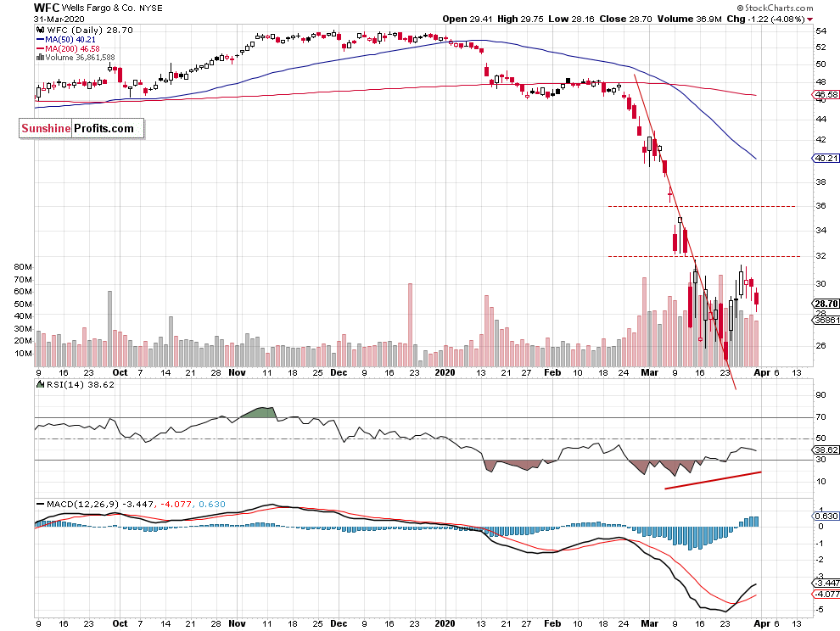Click the Volume 36.9M header value
The height and width of the screenshot is (631, 840).
(x=690, y=19)
